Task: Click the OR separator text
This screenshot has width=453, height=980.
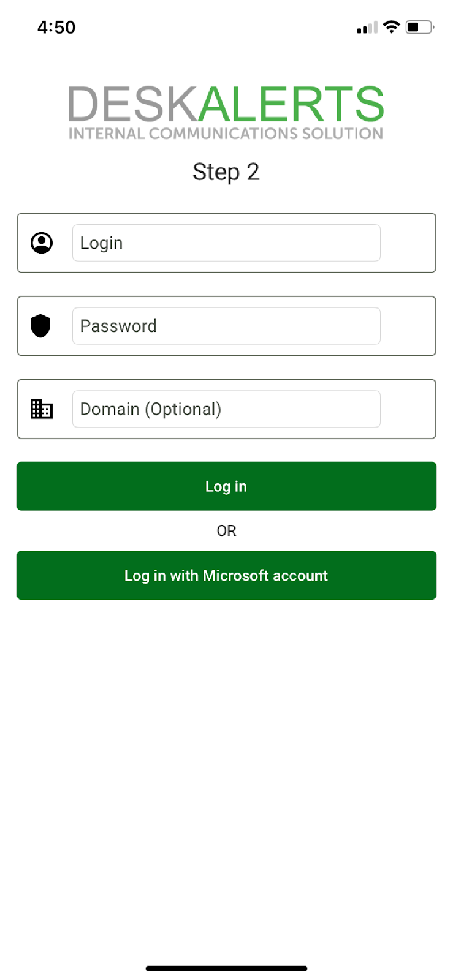Action: (x=226, y=531)
